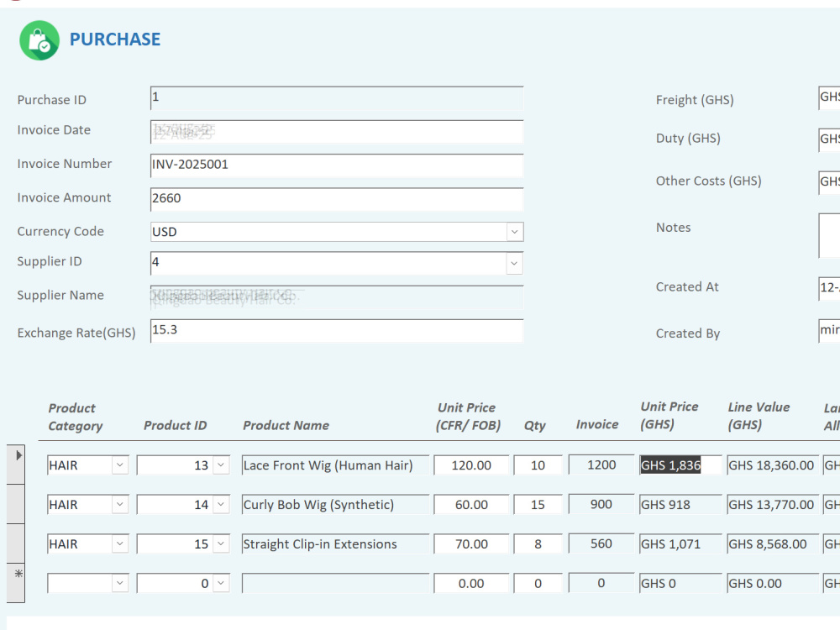Screen dimensions: 840x630
Task: Select the current record arrow for row 13
Action: [x=16, y=465]
